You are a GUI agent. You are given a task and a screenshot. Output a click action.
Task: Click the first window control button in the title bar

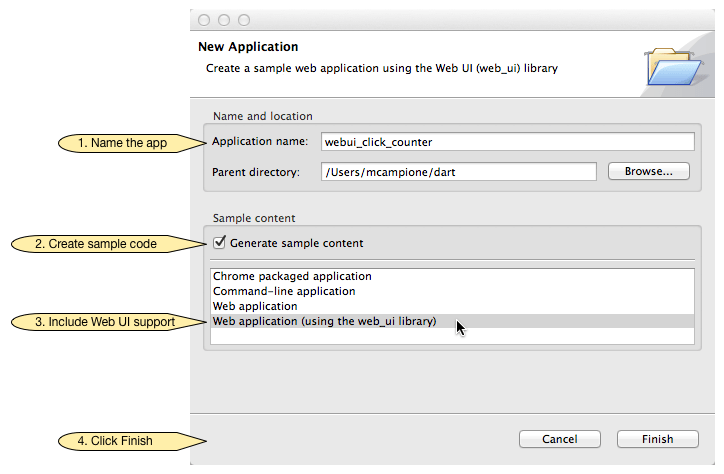(x=204, y=20)
